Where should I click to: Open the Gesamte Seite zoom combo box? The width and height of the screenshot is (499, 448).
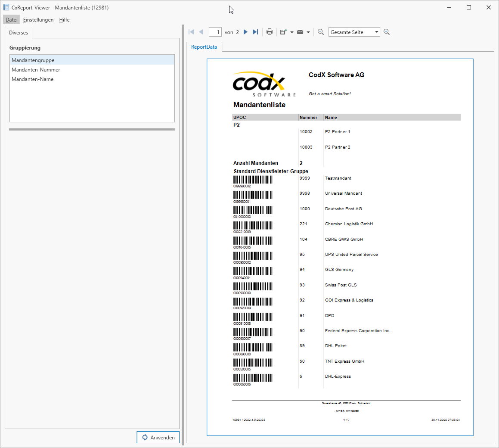point(354,32)
